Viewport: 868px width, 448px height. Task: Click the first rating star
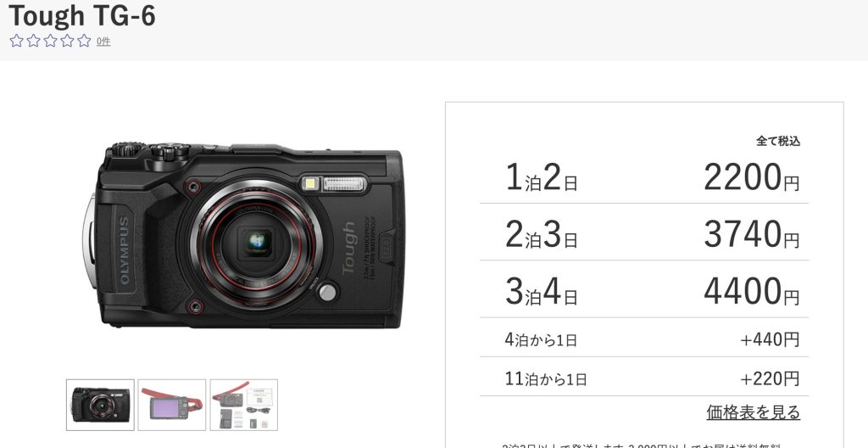[x=17, y=41]
